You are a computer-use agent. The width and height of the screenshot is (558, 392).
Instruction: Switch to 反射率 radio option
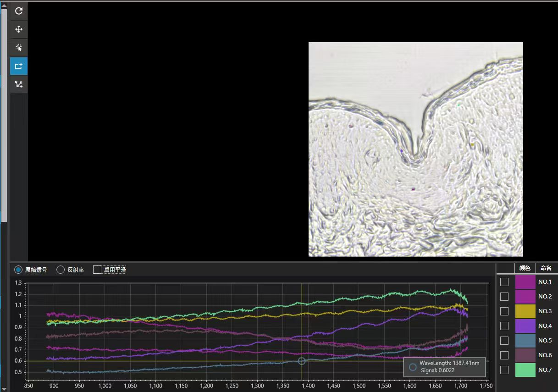tap(61, 270)
